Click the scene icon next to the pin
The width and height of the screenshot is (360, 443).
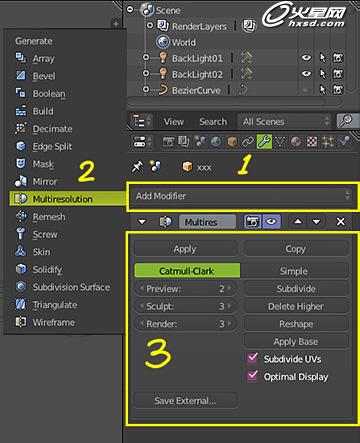point(155,166)
